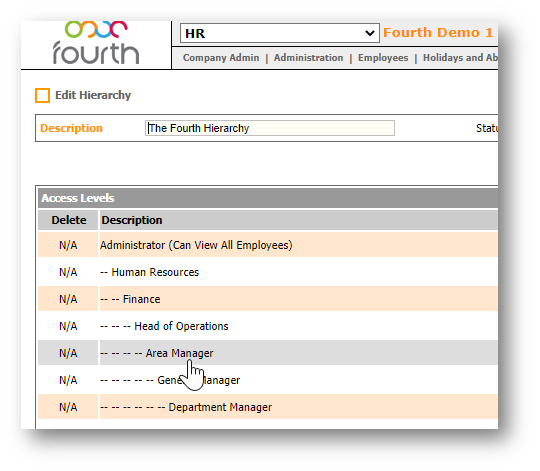
Task: Click the Fourth Demo 1 title
Action: pos(438,33)
